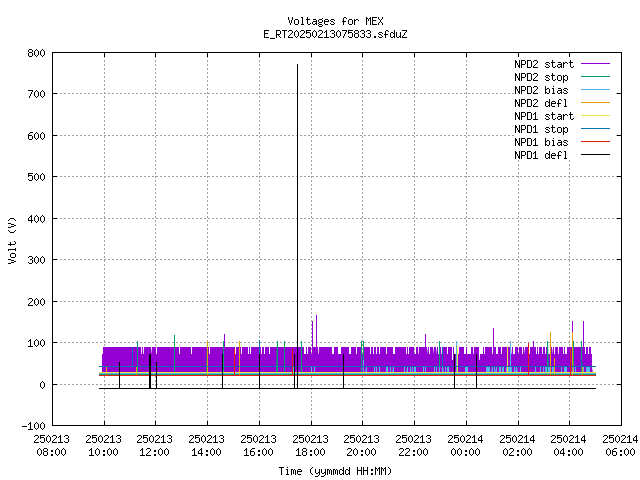Click the light blue NPD2 bias legend line

tap(596, 90)
